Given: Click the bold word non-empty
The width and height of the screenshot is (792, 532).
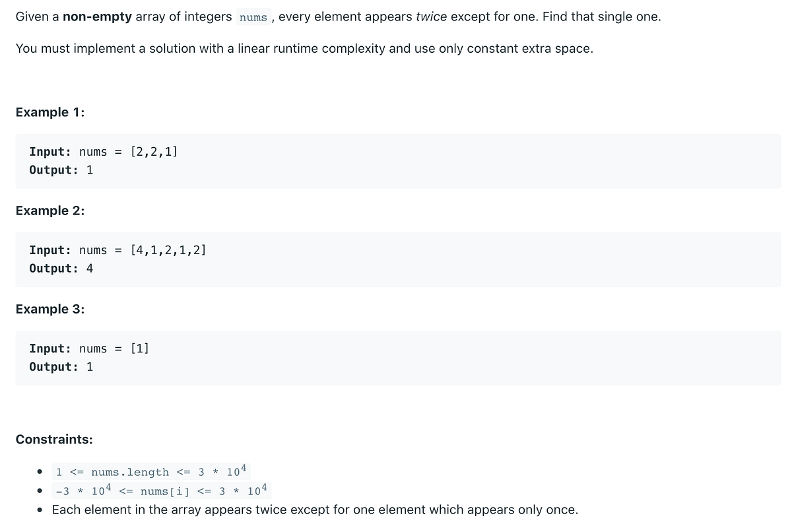Looking at the screenshot, I should (x=97, y=17).
